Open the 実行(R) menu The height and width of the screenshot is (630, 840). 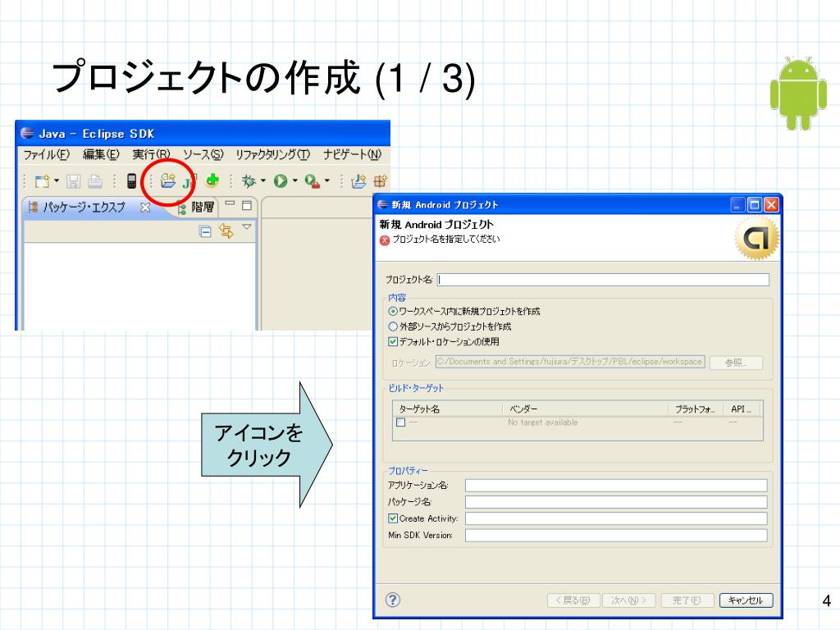(x=151, y=155)
